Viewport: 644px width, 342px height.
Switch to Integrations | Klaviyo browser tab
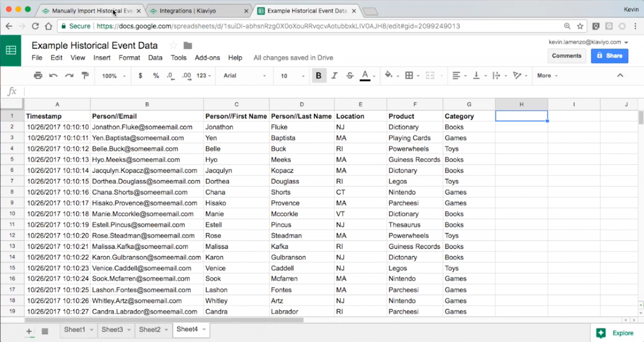click(200, 11)
